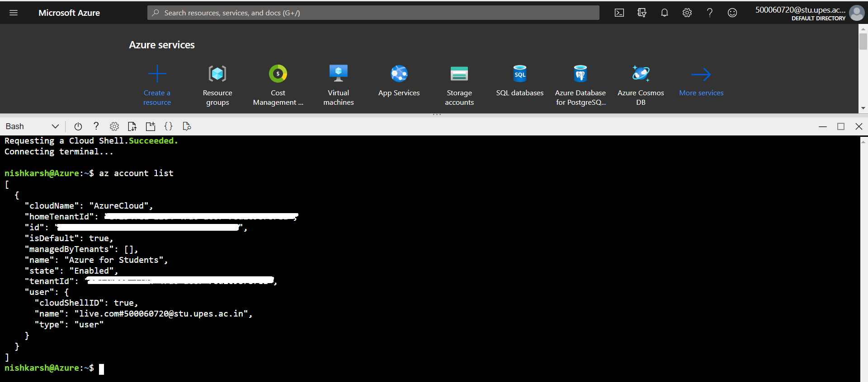Open App Services service icon
The height and width of the screenshot is (382, 868).
tap(399, 74)
